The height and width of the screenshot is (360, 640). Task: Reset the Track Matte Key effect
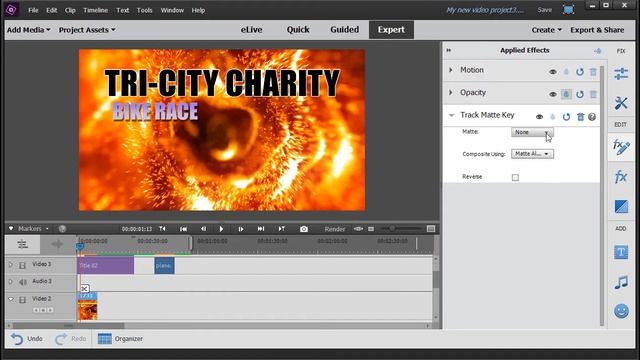(566, 117)
